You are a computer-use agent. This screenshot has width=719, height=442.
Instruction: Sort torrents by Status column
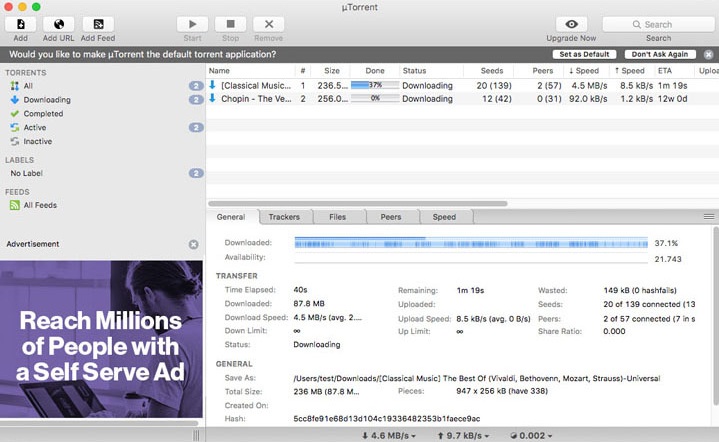click(431, 71)
